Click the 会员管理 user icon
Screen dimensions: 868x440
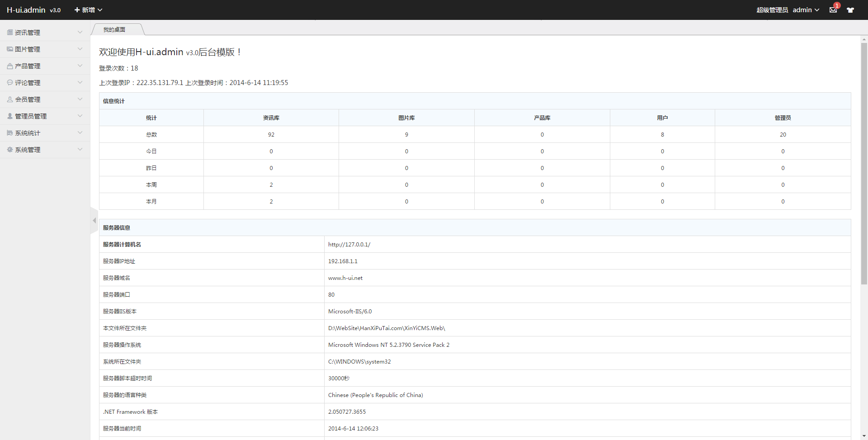10,99
